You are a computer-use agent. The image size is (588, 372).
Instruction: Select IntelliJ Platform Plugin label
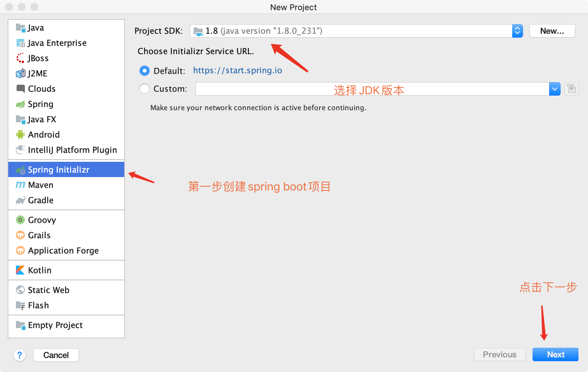tap(72, 150)
